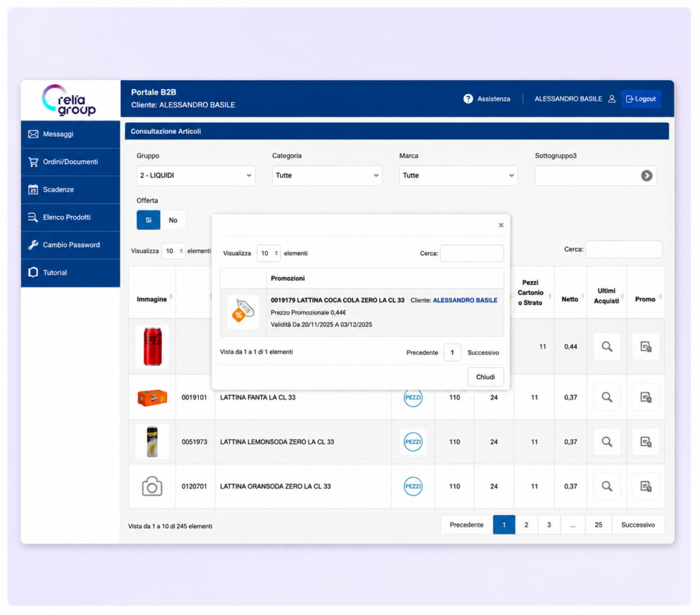The width and height of the screenshot is (700, 615).
Task: Click article code 0120701
Action: click(194, 486)
